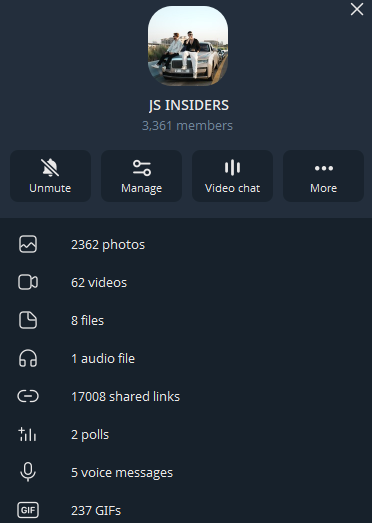Open the JS INSIDERS group profile photo
The height and width of the screenshot is (523, 372).
[x=188, y=46]
